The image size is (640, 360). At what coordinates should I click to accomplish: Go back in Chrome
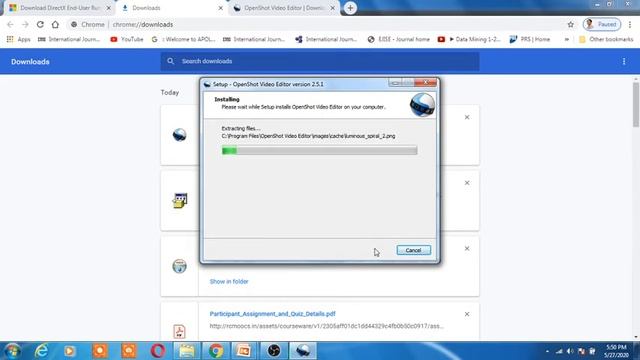tap(10, 24)
